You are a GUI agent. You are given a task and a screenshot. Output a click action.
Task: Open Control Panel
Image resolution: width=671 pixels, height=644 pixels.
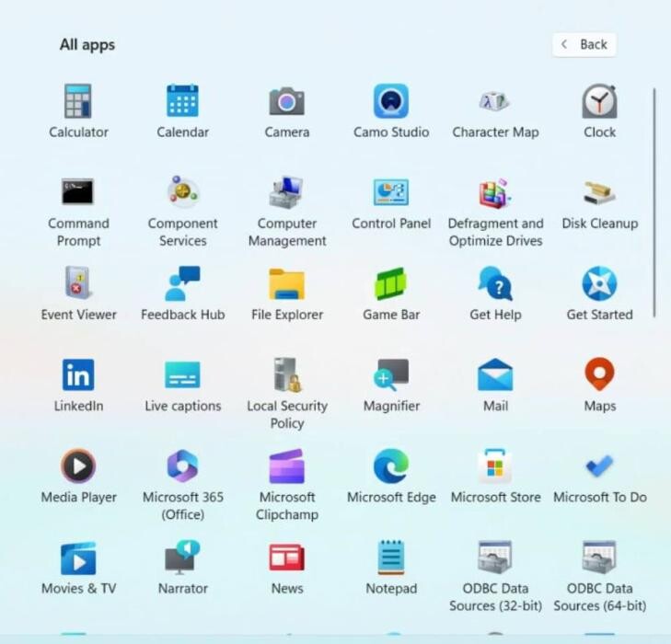point(391,193)
